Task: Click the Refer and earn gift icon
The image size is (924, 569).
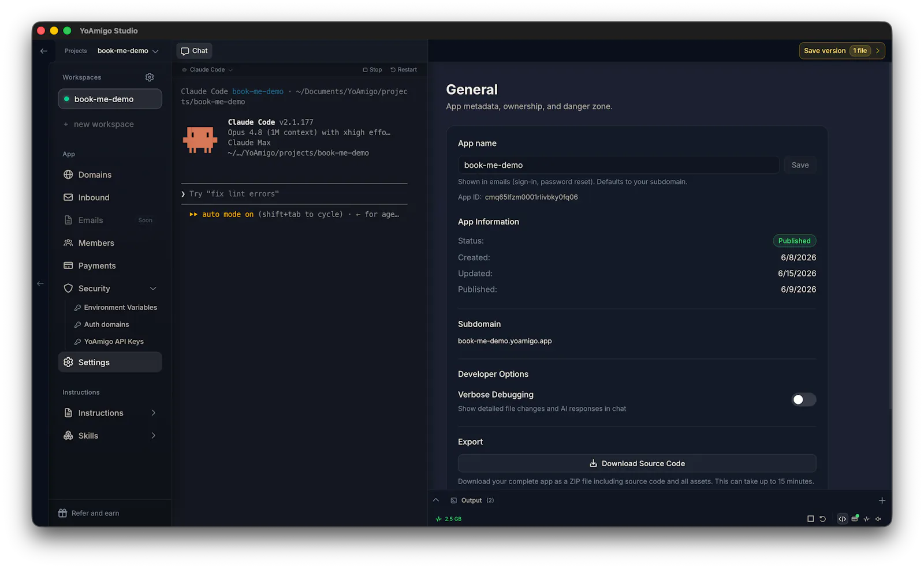Action: tap(63, 513)
